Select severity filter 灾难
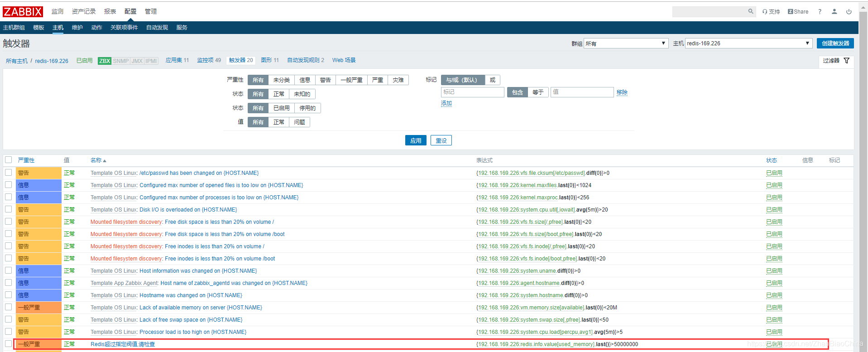 tap(398, 80)
